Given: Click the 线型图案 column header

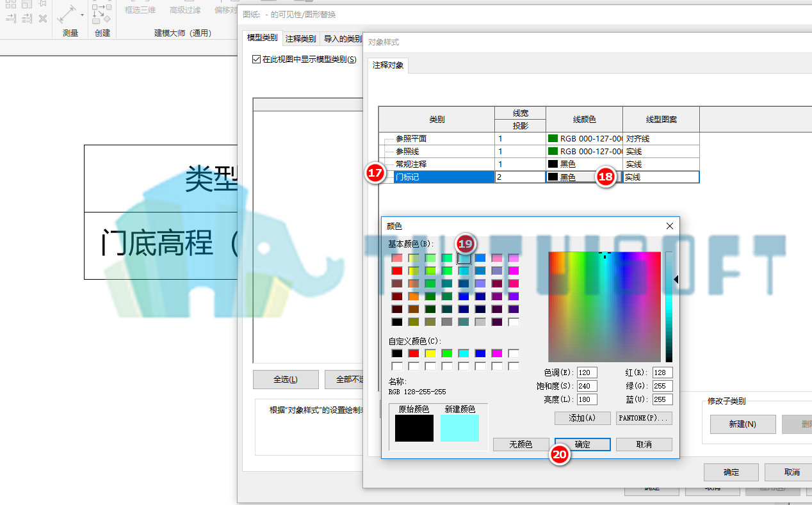Looking at the screenshot, I should tap(661, 120).
